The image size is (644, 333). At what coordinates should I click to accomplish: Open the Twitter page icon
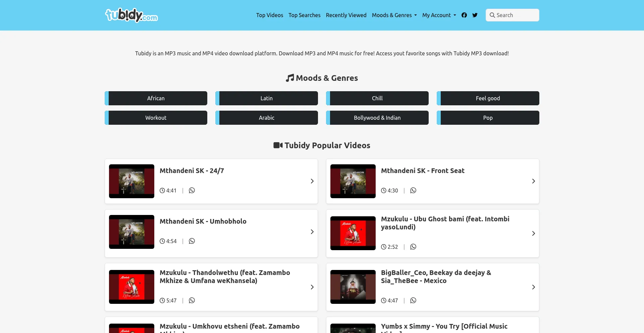(x=475, y=15)
